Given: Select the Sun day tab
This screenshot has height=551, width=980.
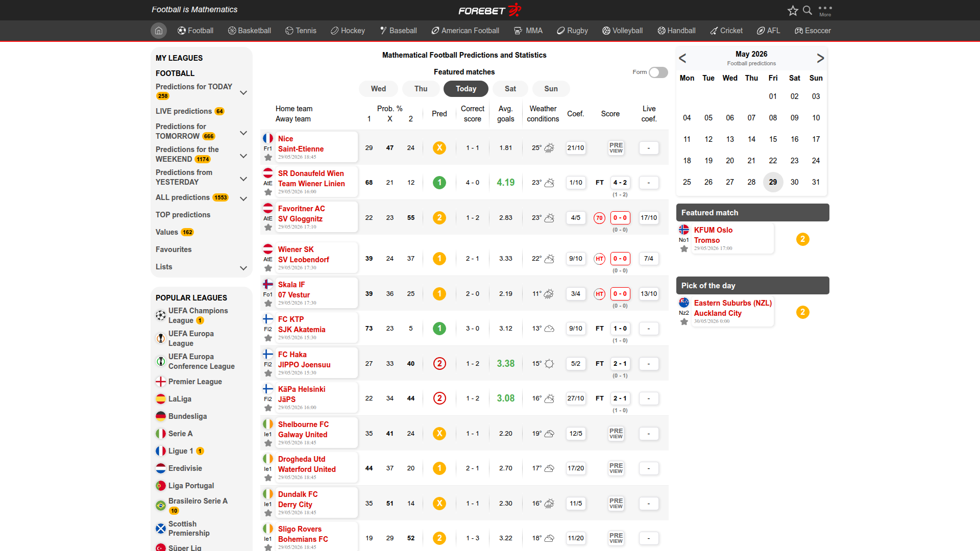Looking at the screenshot, I should (551, 89).
